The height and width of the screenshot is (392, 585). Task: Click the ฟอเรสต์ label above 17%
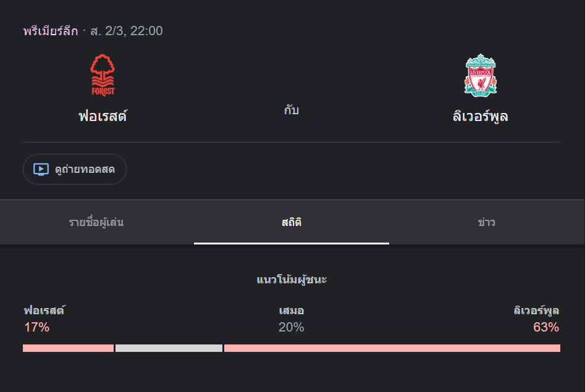tap(44, 311)
